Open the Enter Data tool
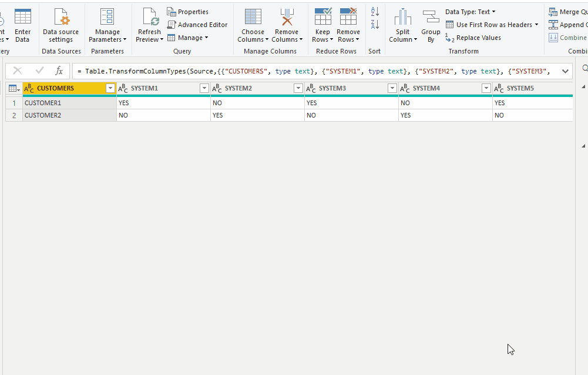This screenshot has height=375, width=588. point(22,25)
